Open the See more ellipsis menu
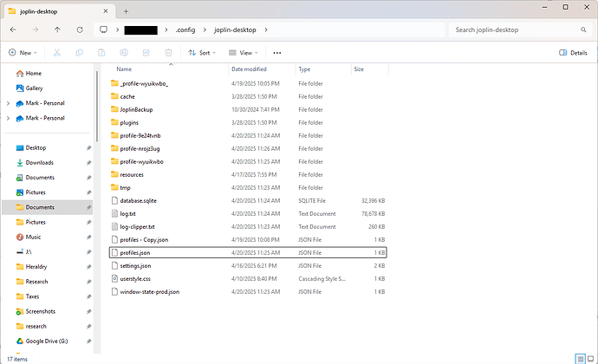Image resolution: width=598 pixels, height=364 pixels. click(x=277, y=53)
